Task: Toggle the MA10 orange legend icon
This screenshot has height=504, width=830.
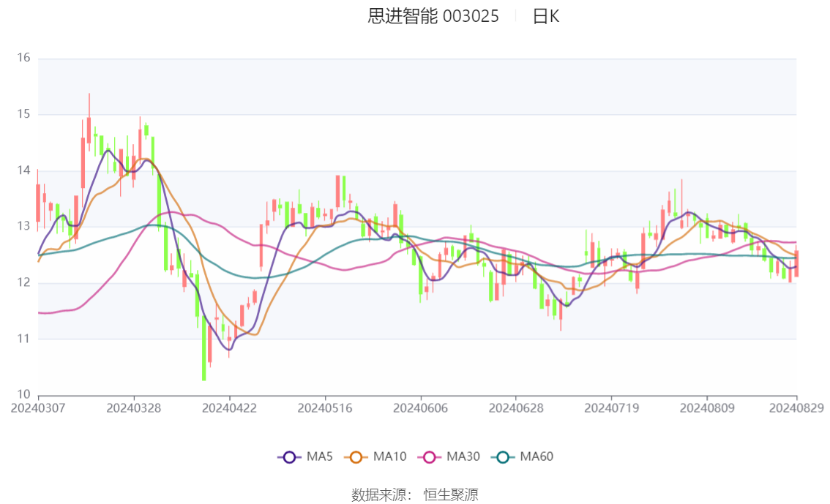Action: (x=356, y=457)
